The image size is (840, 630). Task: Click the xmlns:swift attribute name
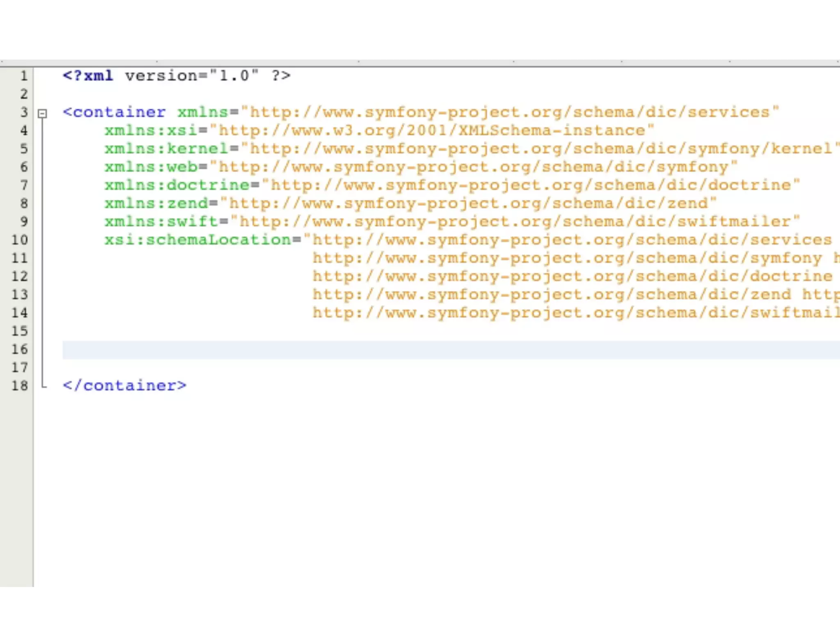(161, 221)
